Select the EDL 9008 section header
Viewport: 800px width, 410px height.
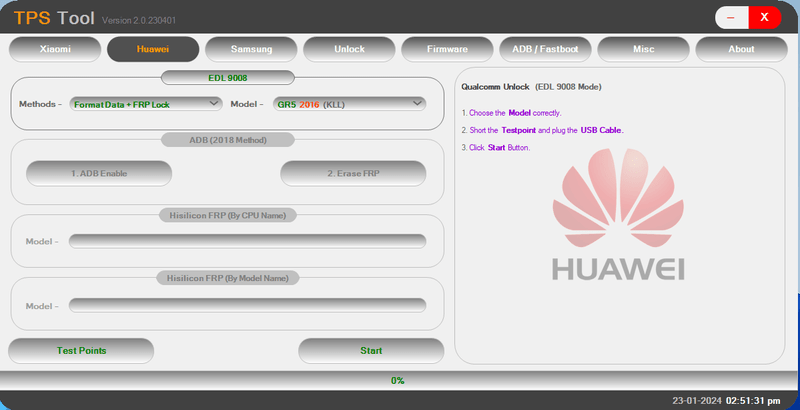coord(228,78)
